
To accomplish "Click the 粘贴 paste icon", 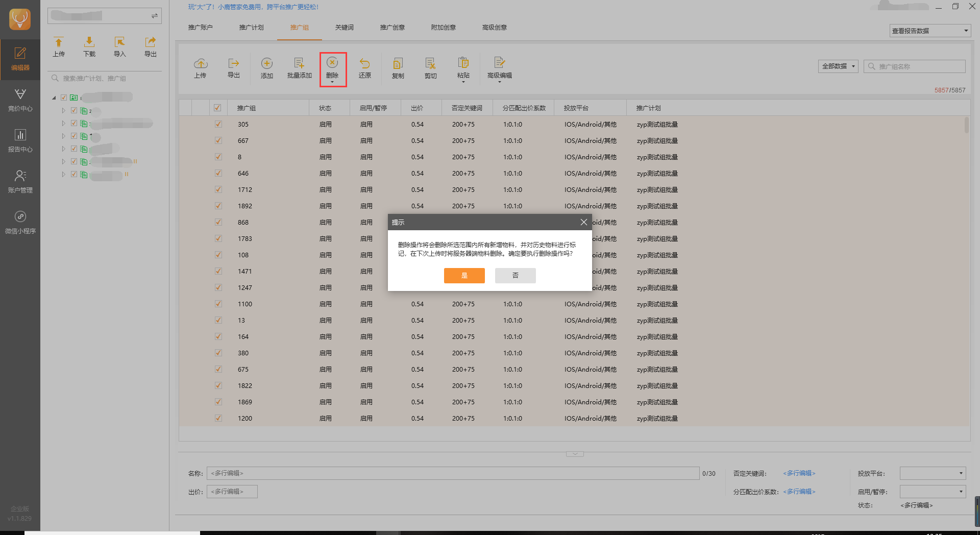I will (x=463, y=62).
